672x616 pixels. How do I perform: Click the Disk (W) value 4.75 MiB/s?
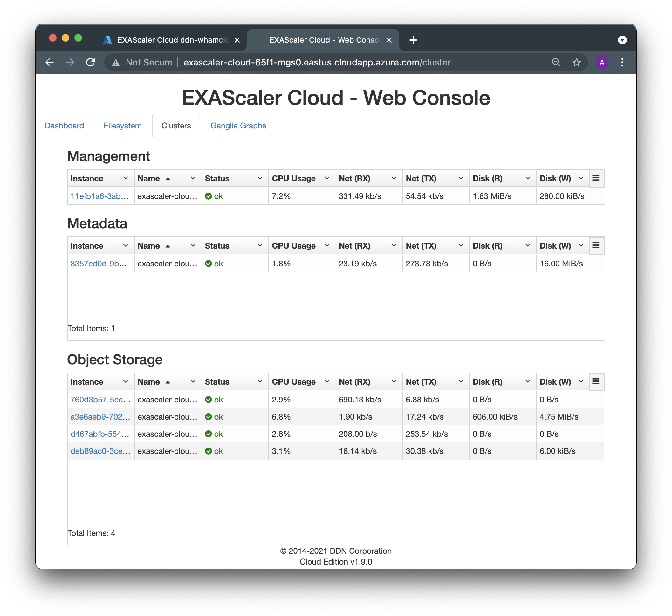coord(559,417)
